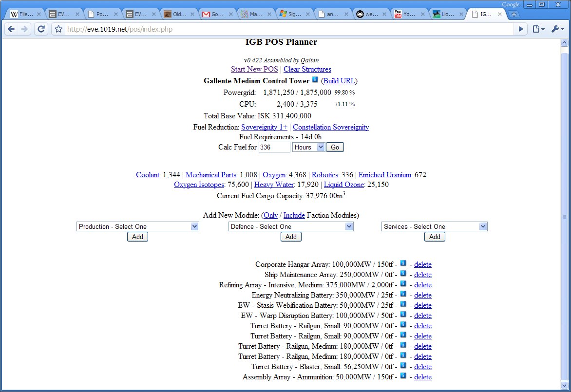571x392 pixels.
Task: Delete the Ship Maintenance Array
Action: 423,275
